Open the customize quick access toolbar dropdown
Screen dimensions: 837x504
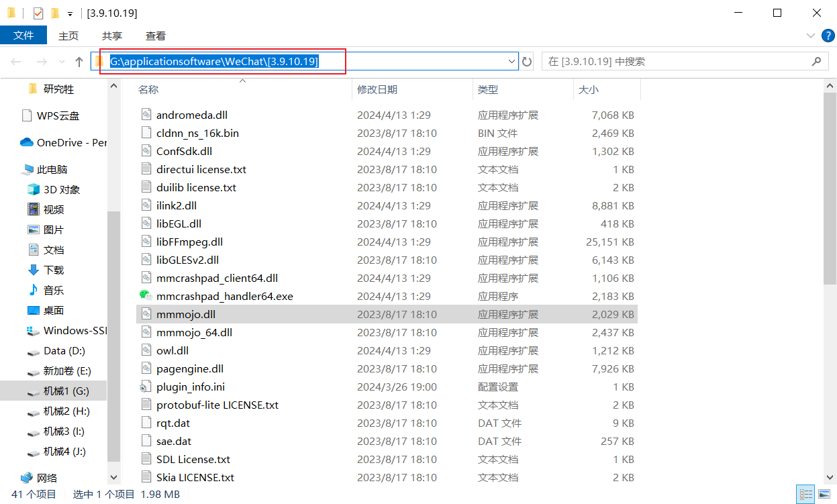coord(70,13)
